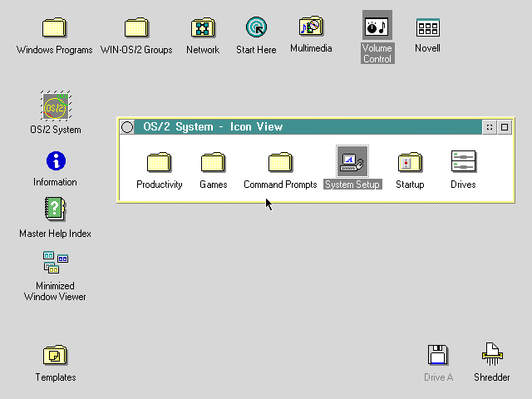Open the WIN-OS/2 Groups folder icon
532x399 pixels.
(136, 27)
